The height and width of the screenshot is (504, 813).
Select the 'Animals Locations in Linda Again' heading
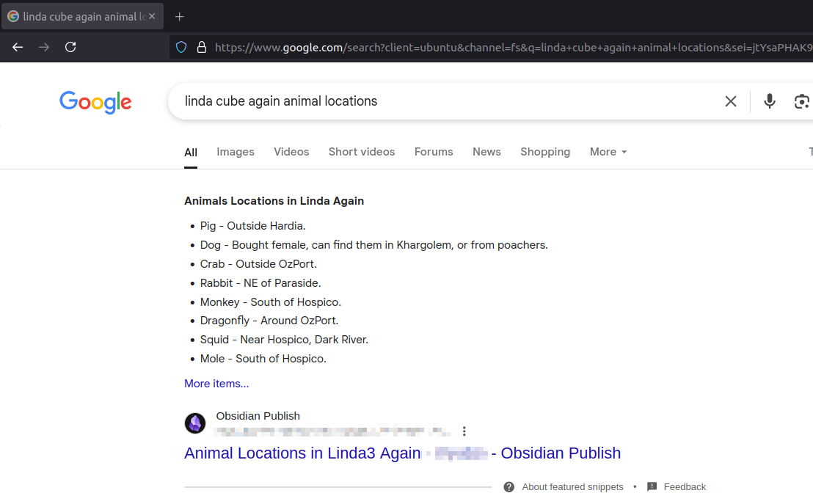click(x=274, y=201)
